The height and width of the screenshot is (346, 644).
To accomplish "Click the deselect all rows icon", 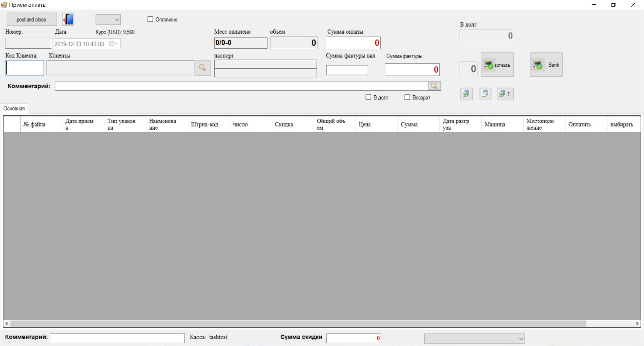I will [x=485, y=94].
